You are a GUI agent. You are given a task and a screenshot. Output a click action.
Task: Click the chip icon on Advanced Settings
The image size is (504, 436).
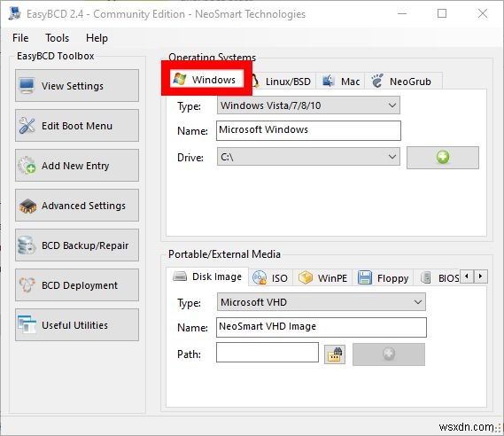(x=27, y=206)
